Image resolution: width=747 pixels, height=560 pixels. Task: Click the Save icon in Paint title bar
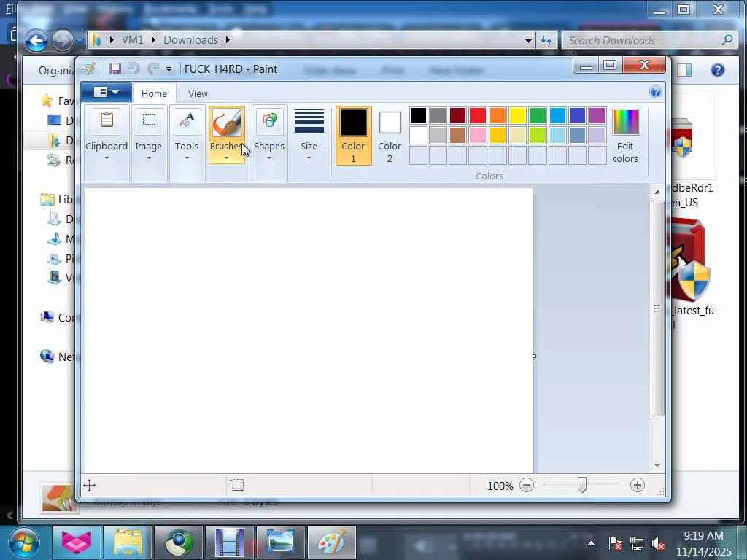coord(115,69)
